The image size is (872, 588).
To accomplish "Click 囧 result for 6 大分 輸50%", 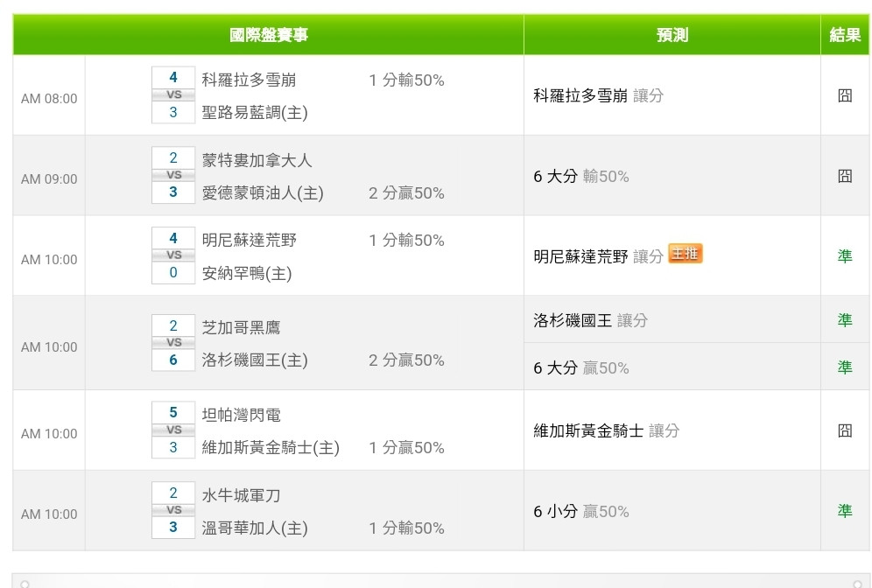I will tap(845, 176).
